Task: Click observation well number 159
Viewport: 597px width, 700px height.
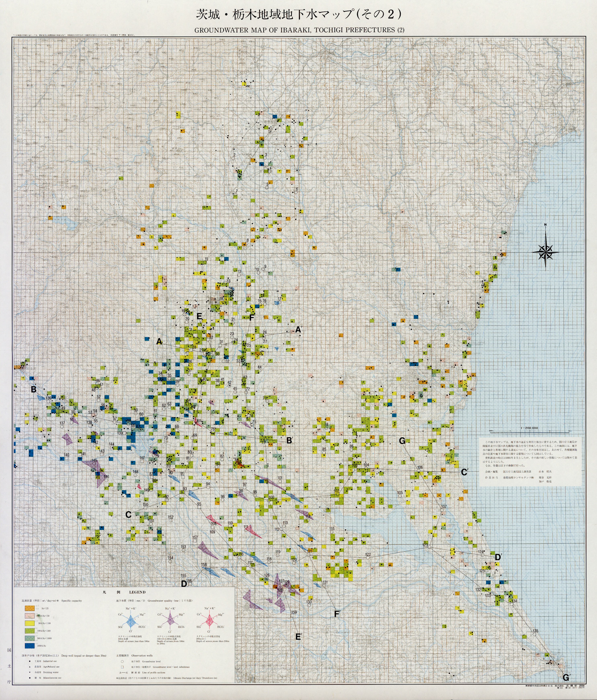Action: (x=294, y=612)
